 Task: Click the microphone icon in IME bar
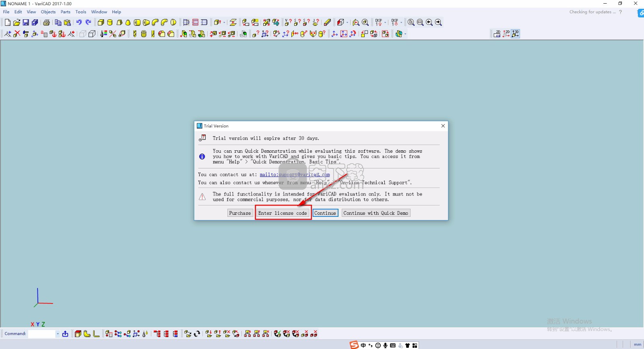tap(386, 345)
